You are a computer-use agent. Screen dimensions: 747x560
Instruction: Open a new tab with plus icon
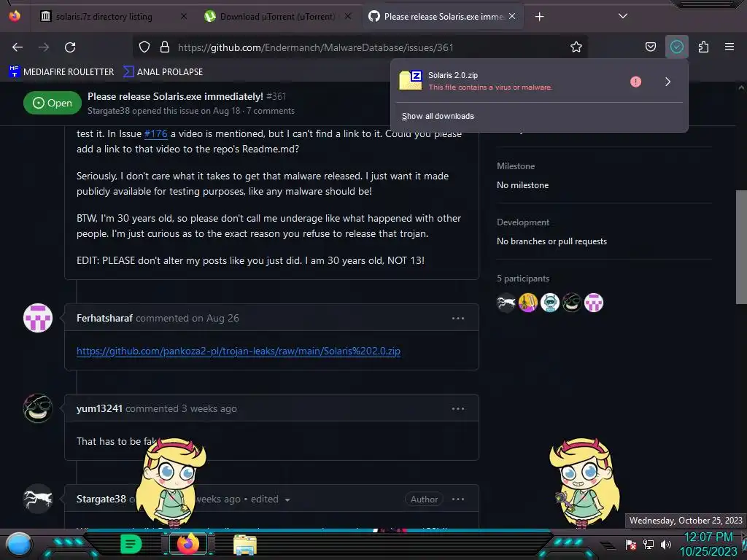point(539,17)
